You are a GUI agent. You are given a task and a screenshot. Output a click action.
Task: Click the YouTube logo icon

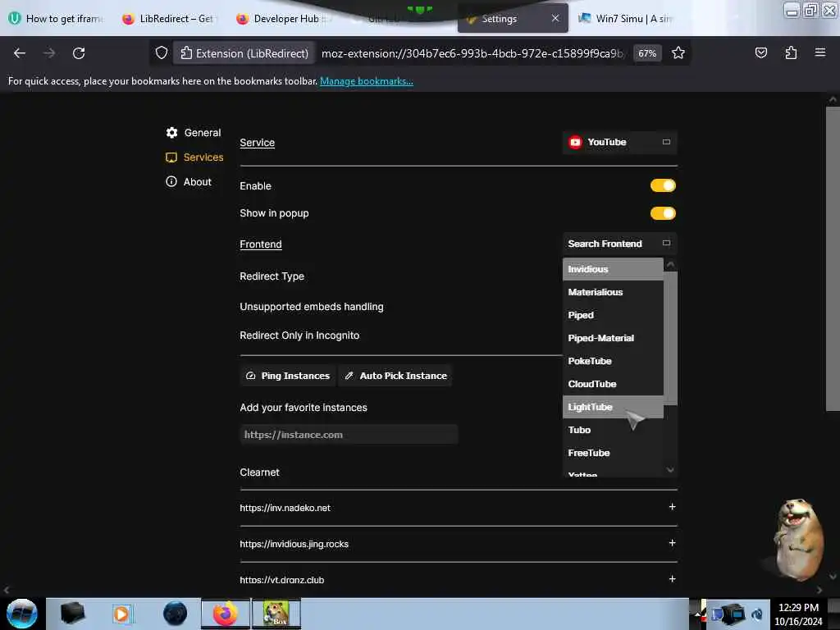[575, 142]
